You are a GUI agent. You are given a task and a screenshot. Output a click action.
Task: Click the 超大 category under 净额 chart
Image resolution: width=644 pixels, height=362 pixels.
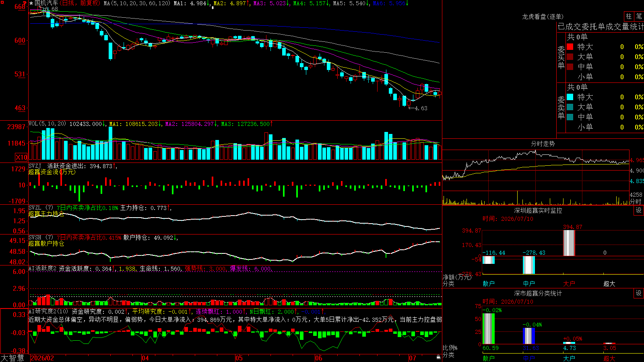(609, 284)
